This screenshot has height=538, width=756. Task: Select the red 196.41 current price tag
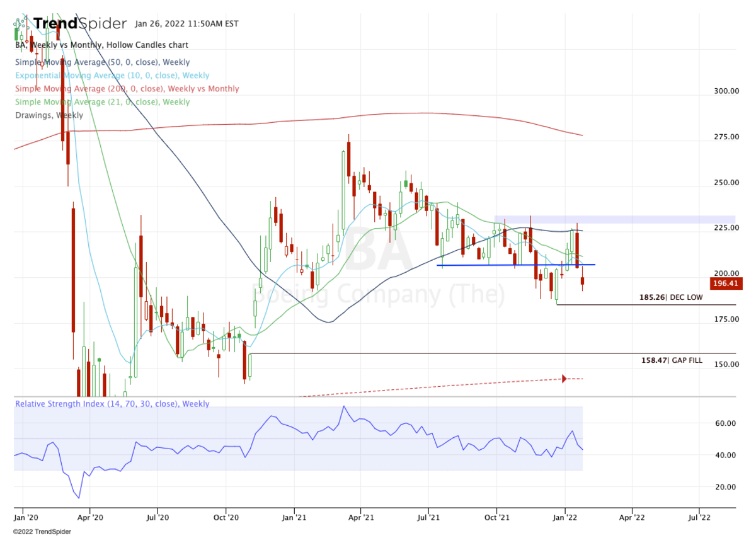[x=724, y=283]
